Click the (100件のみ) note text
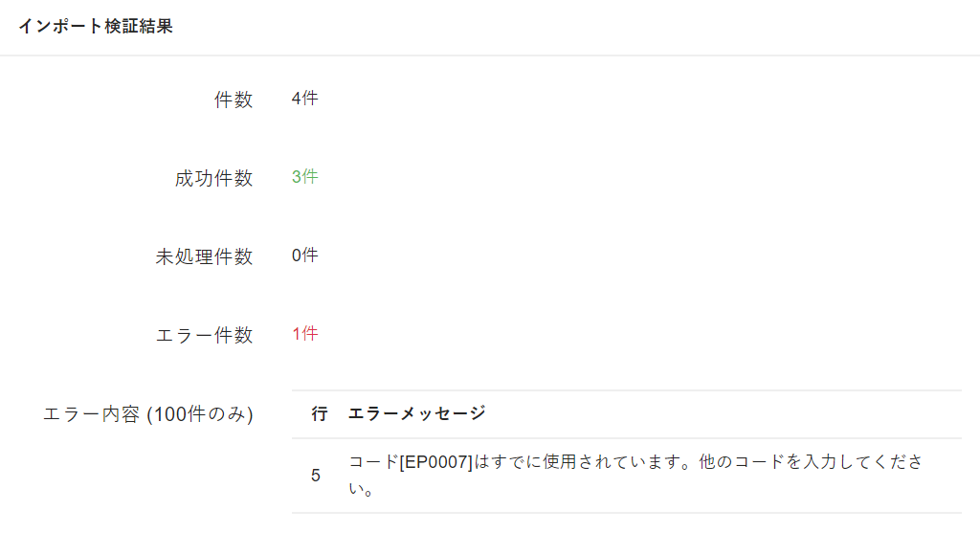 tap(200, 414)
